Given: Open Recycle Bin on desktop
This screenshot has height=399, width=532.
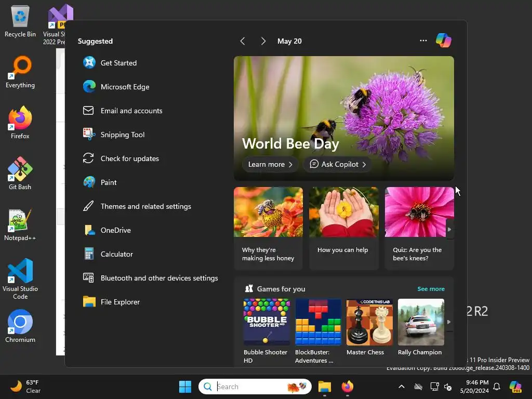Looking at the screenshot, I should click(20, 21).
